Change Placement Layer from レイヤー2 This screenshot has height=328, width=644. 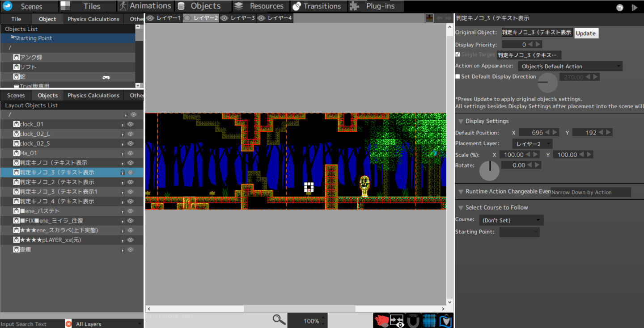pyautogui.click(x=532, y=143)
